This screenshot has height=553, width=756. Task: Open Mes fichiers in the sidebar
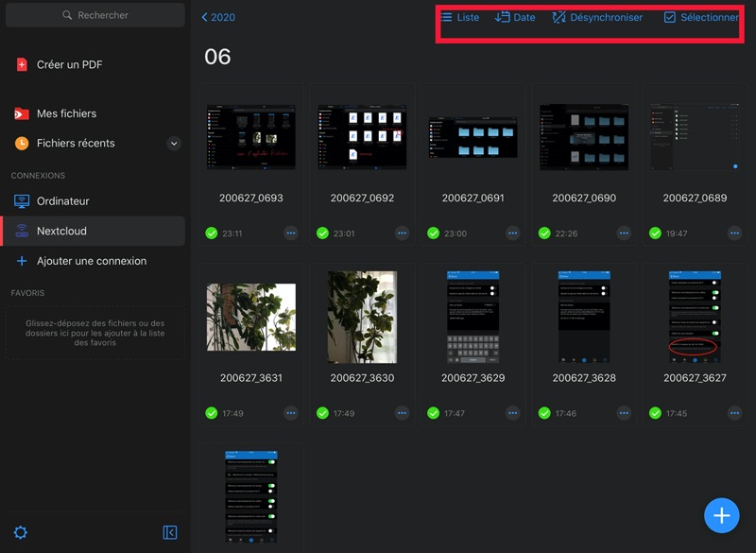point(66,113)
